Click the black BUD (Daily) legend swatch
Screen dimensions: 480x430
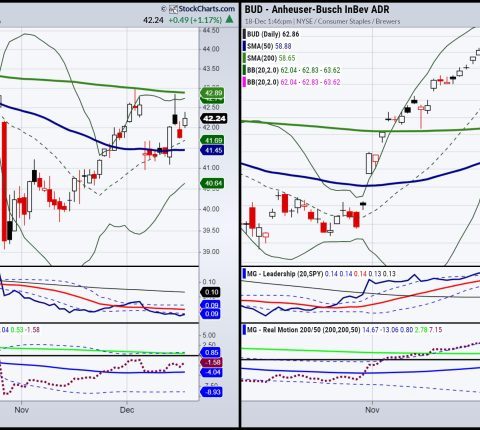pos(244,34)
